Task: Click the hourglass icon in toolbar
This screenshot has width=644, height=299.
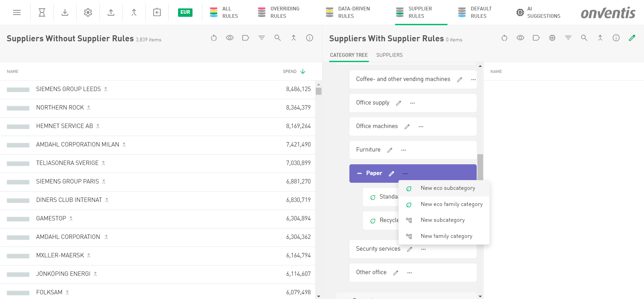Action: [42, 12]
